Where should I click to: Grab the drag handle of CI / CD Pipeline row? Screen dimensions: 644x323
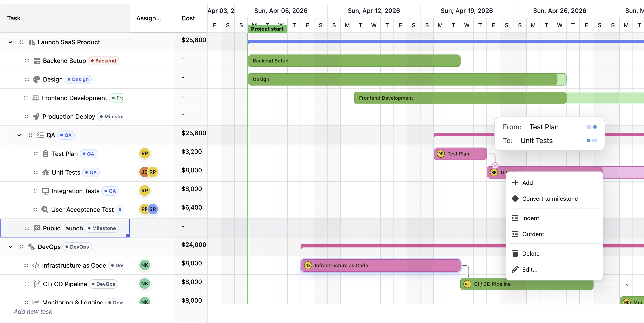click(x=27, y=284)
